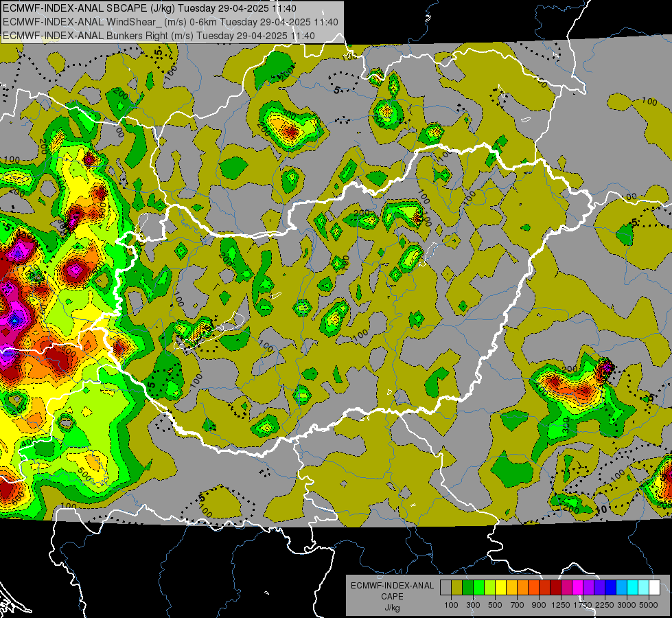The height and width of the screenshot is (618, 672).
Task: Click the J/kg unit label in legend
Action: pos(393,608)
